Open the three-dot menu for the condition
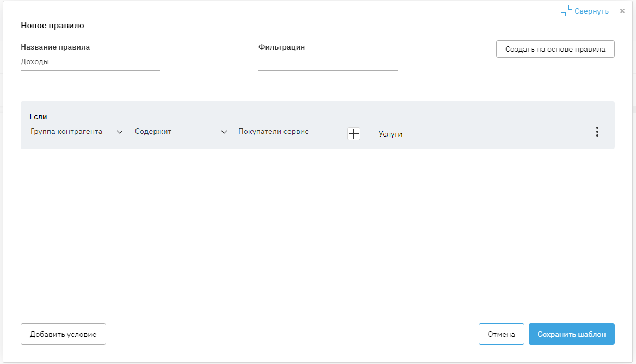This screenshot has width=636, height=364. (x=597, y=132)
